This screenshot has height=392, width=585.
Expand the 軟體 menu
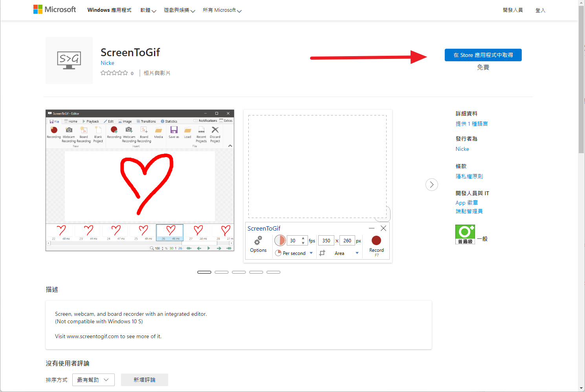[x=148, y=10]
